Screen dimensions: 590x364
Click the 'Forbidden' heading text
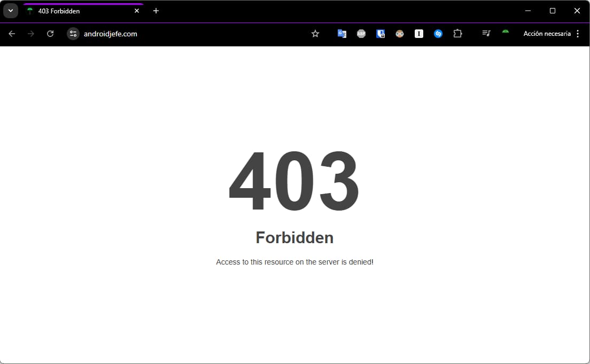pyautogui.click(x=294, y=238)
